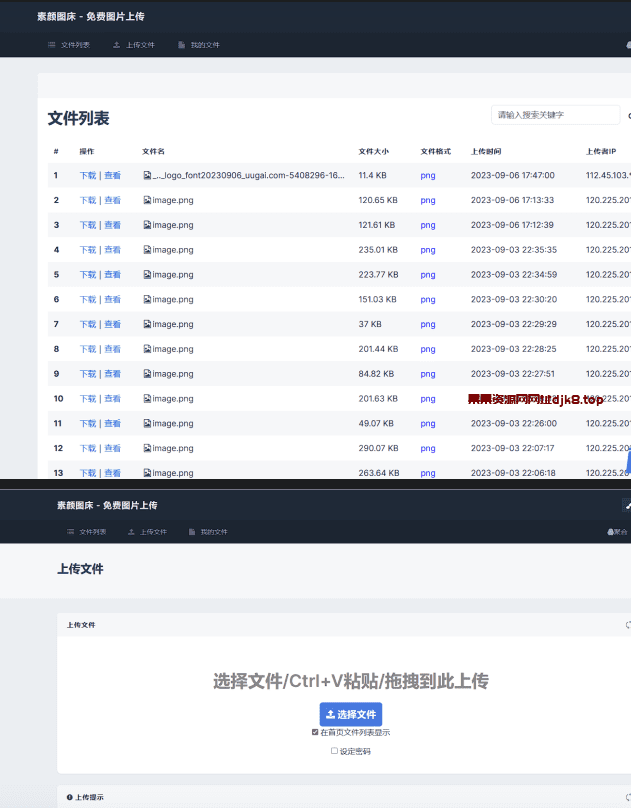Click the 选择文件/Ctrl+V粘贴/拖拽到此上传 drop area text

tap(351, 681)
